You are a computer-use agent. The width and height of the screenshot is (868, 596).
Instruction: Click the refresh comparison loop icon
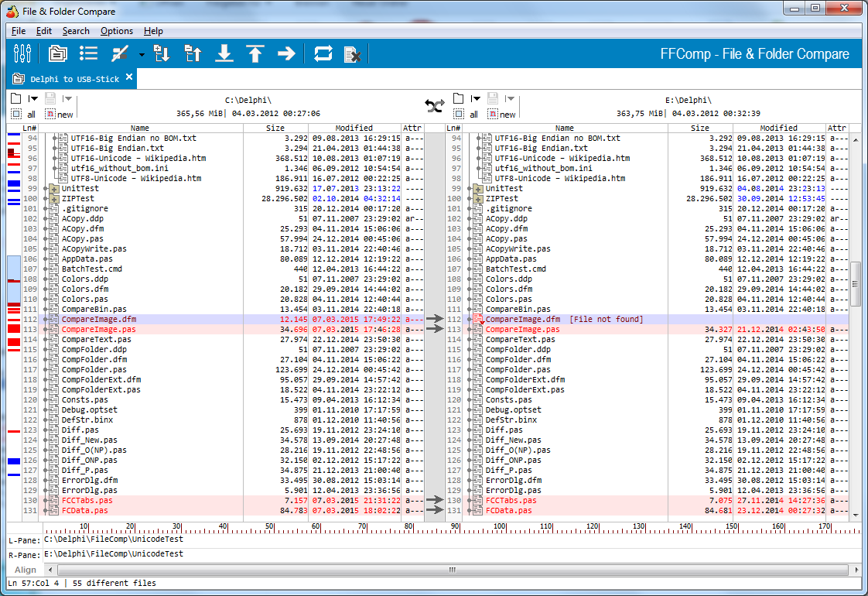click(x=323, y=53)
